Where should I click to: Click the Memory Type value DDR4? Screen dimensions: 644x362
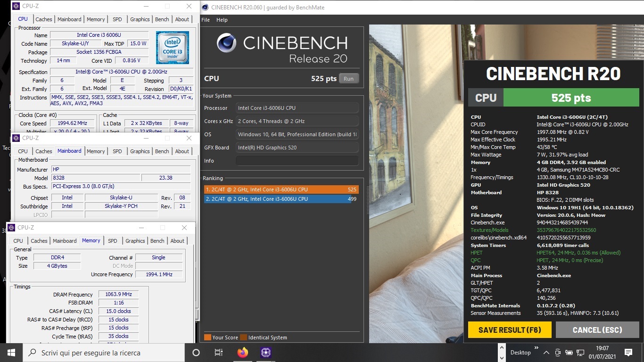pyautogui.click(x=57, y=258)
